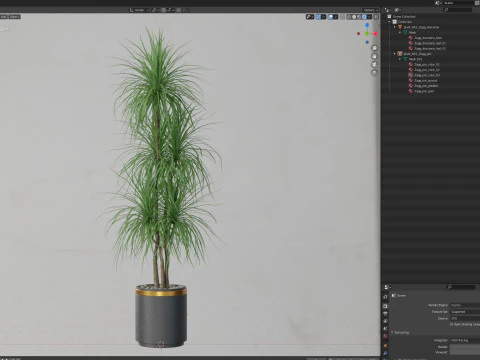This screenshot has height=360, width=480.
Task: Open the viewport Options dropdown
Action: [370, 10]
